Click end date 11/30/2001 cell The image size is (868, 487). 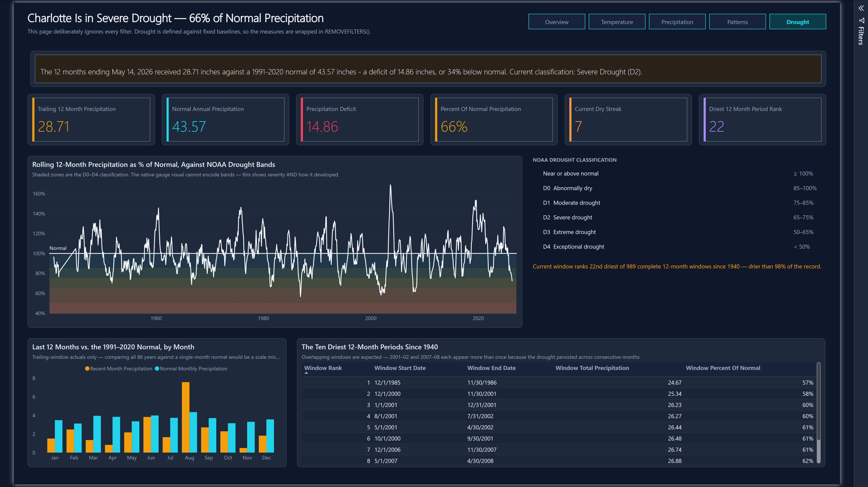[x=482, y=394]
